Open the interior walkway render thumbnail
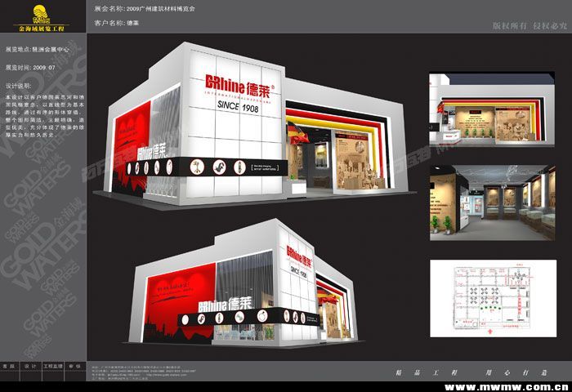 coord(493,203)
